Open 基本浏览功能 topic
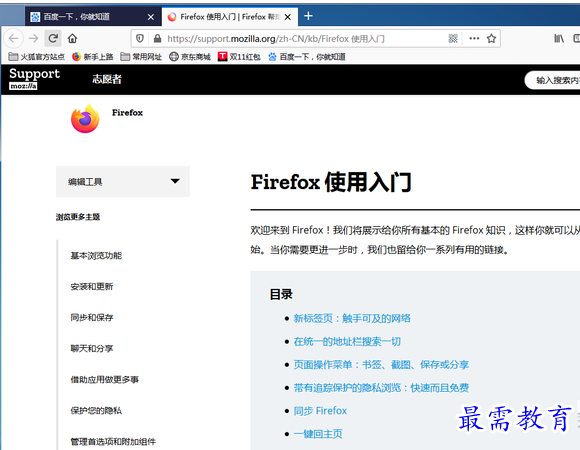 (96, 256)
